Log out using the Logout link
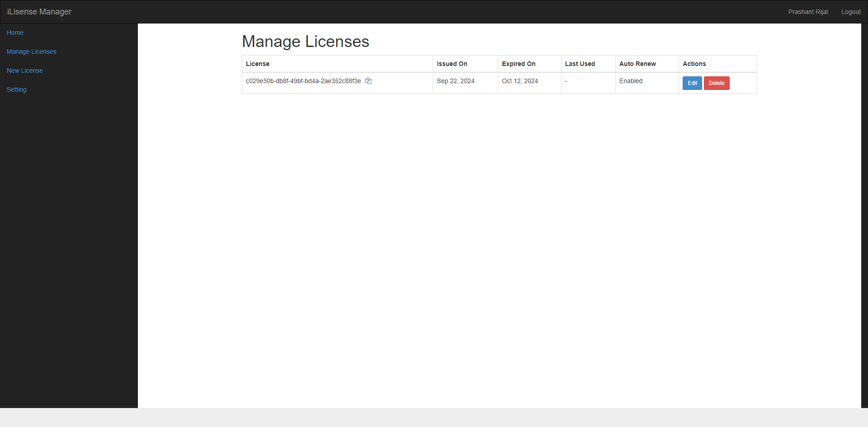 [x=851, y=12]
